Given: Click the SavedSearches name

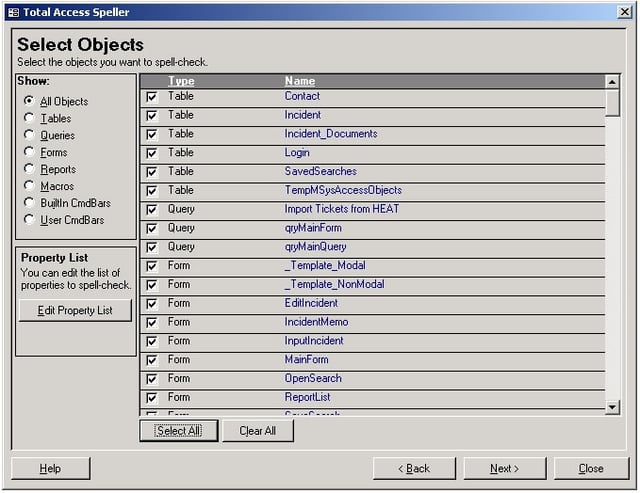Looking at the screenshot, I should click(320, 171).
